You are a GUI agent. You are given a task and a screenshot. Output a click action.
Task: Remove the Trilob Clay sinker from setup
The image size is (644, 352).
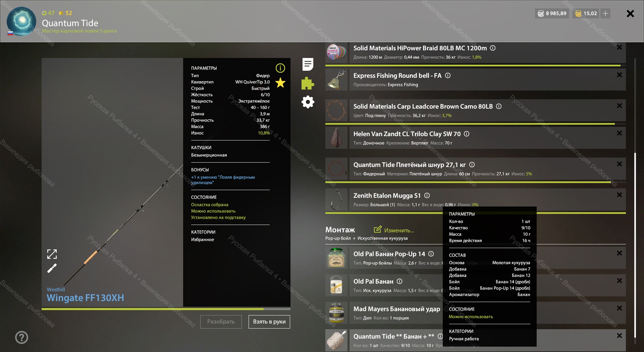point(620,133)
